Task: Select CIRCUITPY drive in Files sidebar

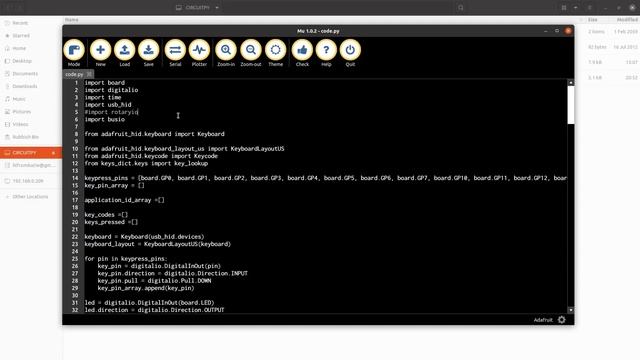Action: [31, 153]
